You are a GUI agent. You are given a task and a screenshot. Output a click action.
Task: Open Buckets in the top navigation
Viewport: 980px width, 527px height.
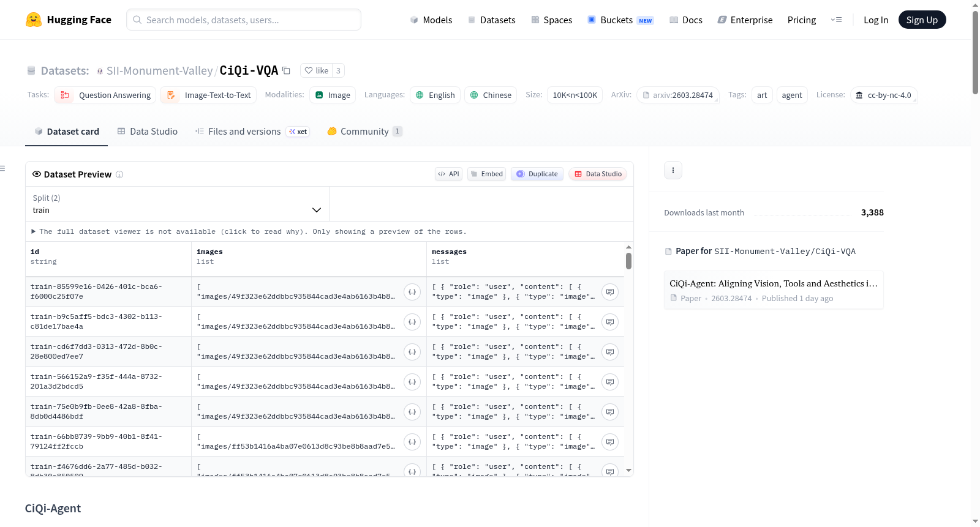[x=620, y=20]
